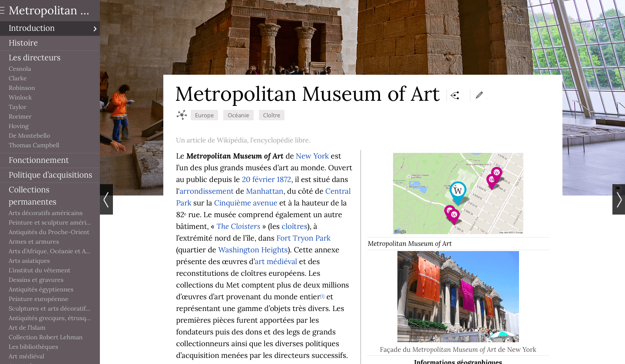Follow the italic The Cloisters link
This screenshot has height=364, width=625.
[x=238, y=226]
